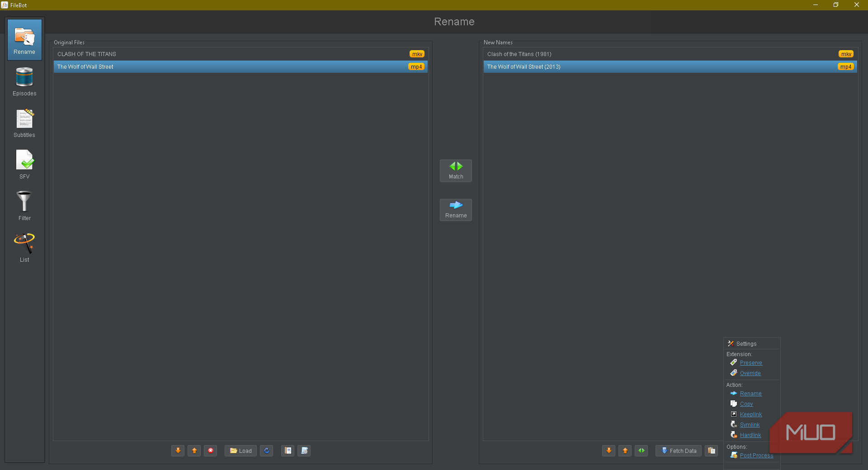Move new name down with orange down arrow
The height and width of the screenshot is (470, 868).
(x=609, y=451)
